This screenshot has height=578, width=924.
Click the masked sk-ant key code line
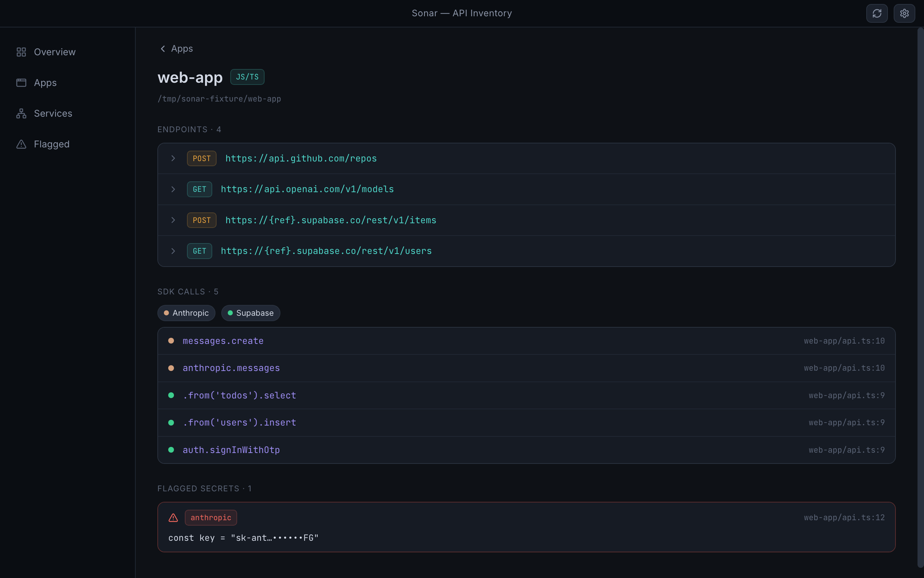(x=243, y=538)
